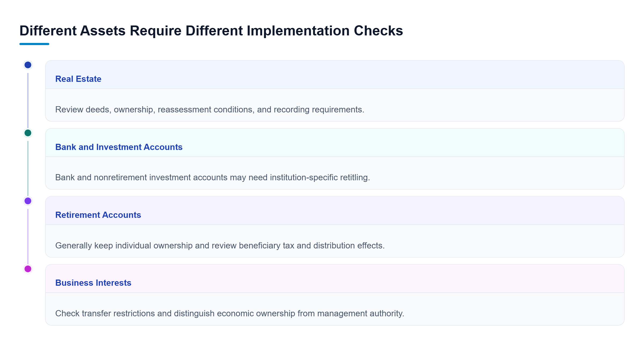Select the Bank and Investment Accounts heading
The width and height of the screenshot is (644, 345).
(x=119, y=147)
